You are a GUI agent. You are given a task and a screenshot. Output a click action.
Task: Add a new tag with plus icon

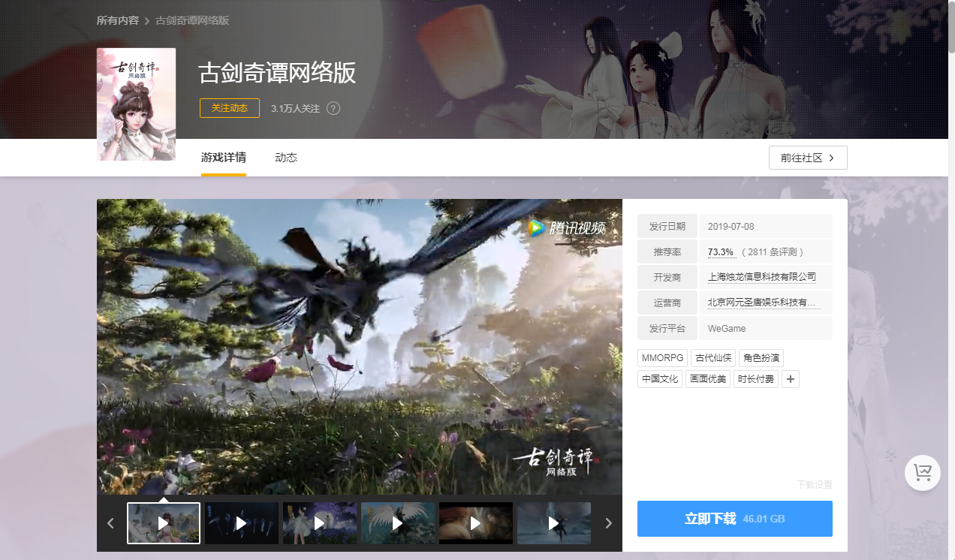coord(790,379)
